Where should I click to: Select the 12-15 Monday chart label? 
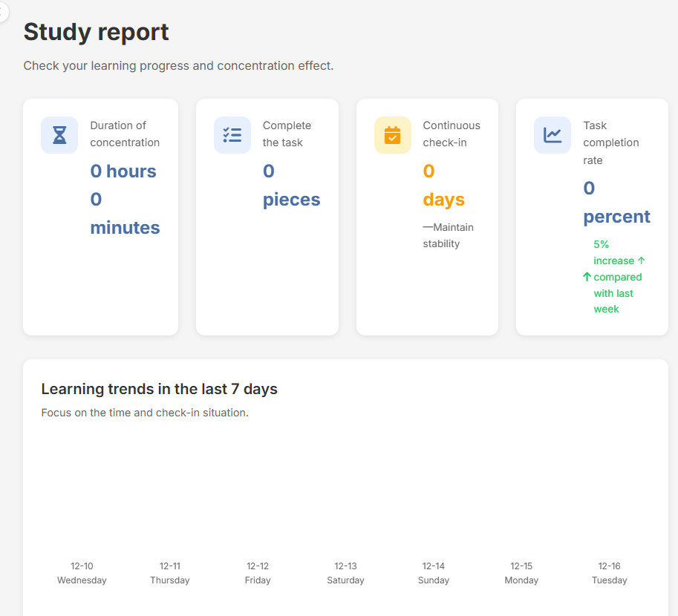point(521,573)
